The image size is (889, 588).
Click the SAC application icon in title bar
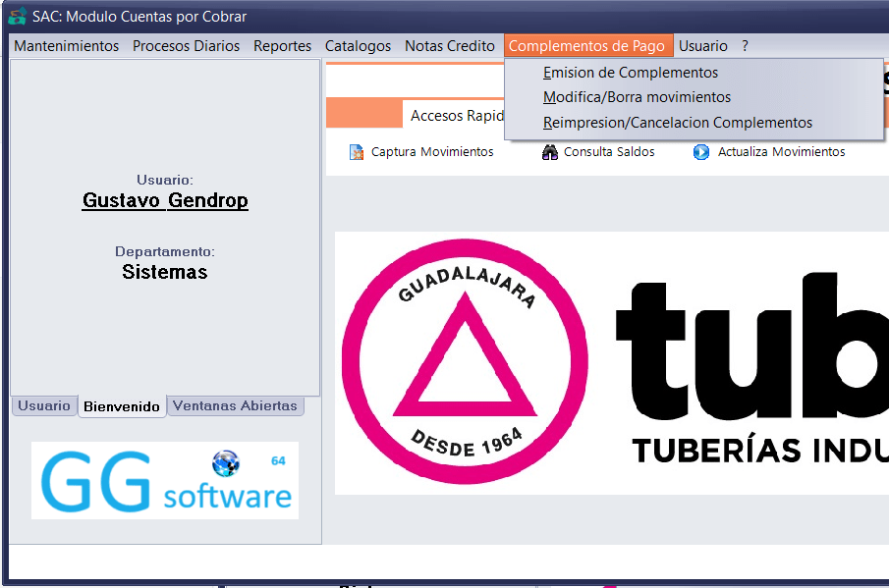coord(17,17)
